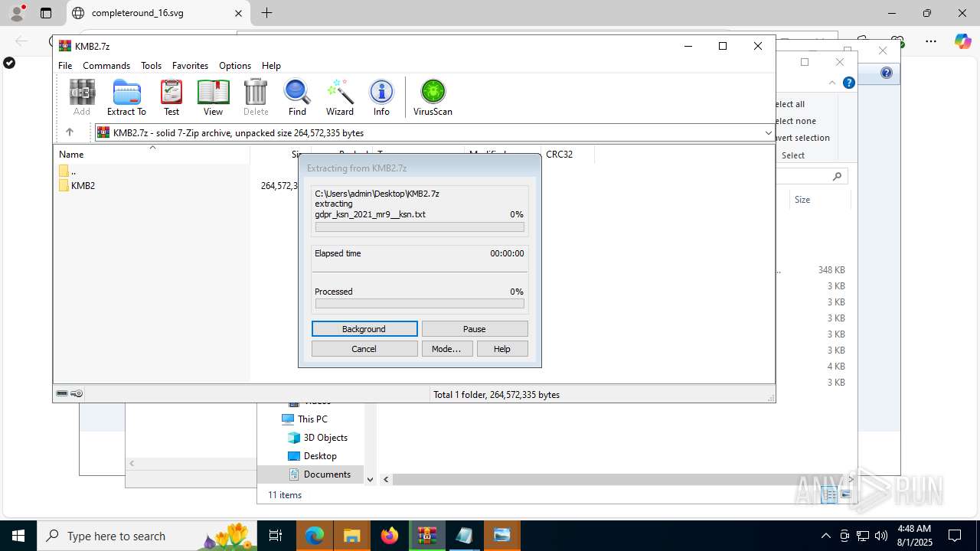The height and width of the screenshot is (551, 980).
Task: Click the drive icon in WinRAR status bar
Action: pyautogui.click(x=62, y=393)
